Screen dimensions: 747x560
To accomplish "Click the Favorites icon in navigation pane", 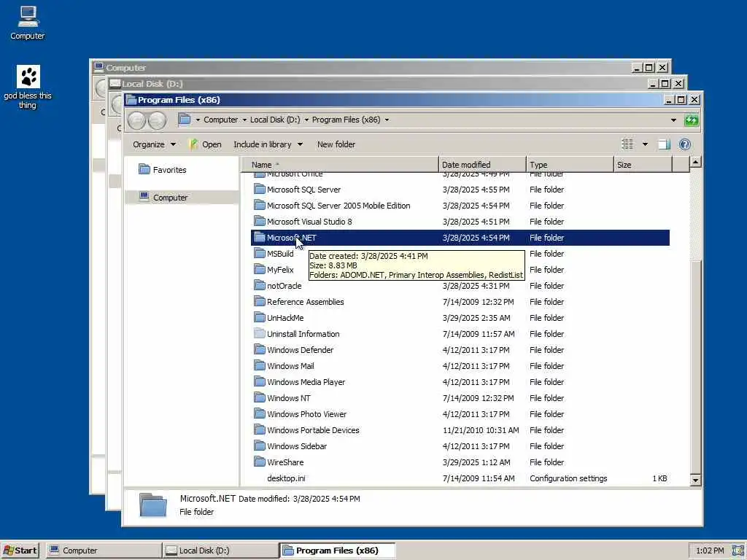I will [144, 169].
